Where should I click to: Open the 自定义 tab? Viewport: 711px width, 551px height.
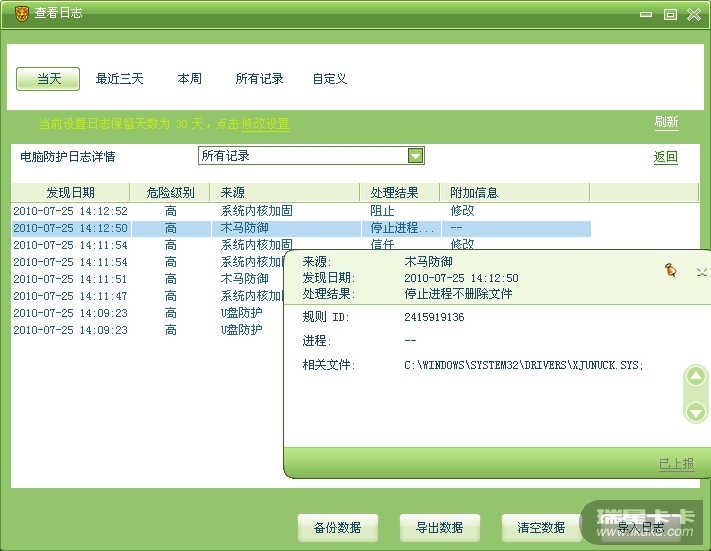tap(330, 79)
